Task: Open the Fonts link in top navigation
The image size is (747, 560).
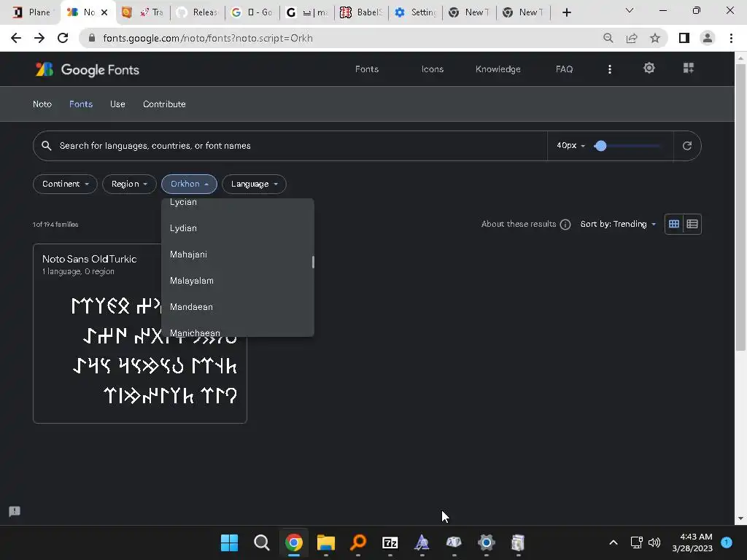Action: pyautogui.click(x=367, y=69)
